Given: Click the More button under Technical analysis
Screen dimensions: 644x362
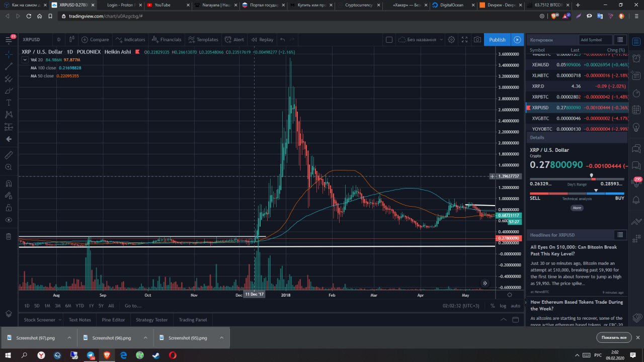Looking at the screenshot, I should 577,208.
